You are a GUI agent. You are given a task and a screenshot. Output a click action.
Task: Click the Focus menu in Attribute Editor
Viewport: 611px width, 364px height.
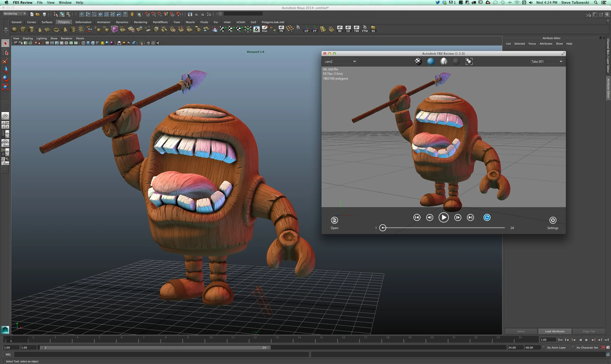(x=532, y=44)
